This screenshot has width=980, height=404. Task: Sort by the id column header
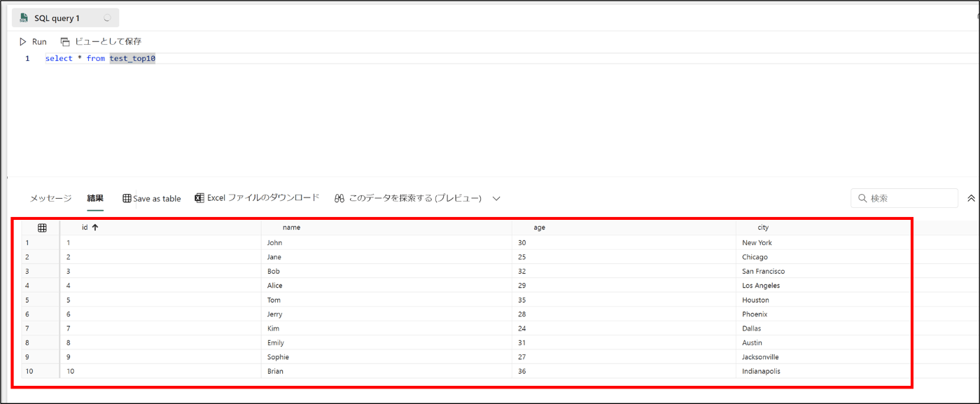(160, 228)
